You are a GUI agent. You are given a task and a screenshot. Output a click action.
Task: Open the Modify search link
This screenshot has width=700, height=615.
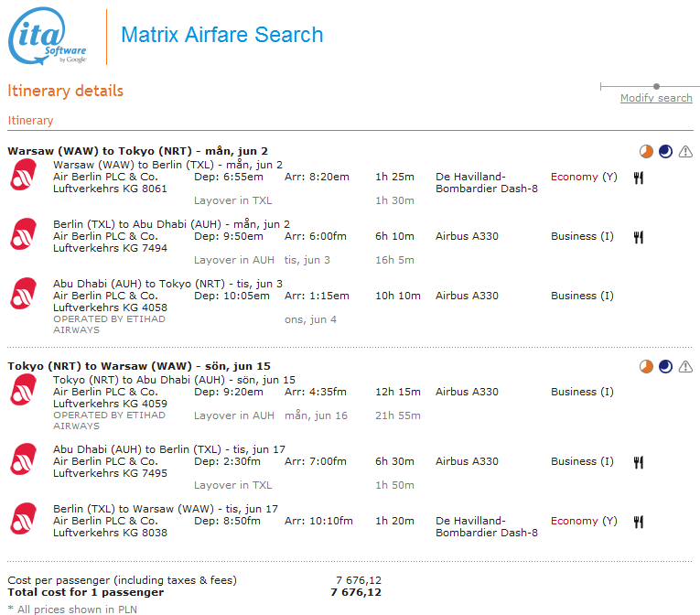[x=656, y=98]
